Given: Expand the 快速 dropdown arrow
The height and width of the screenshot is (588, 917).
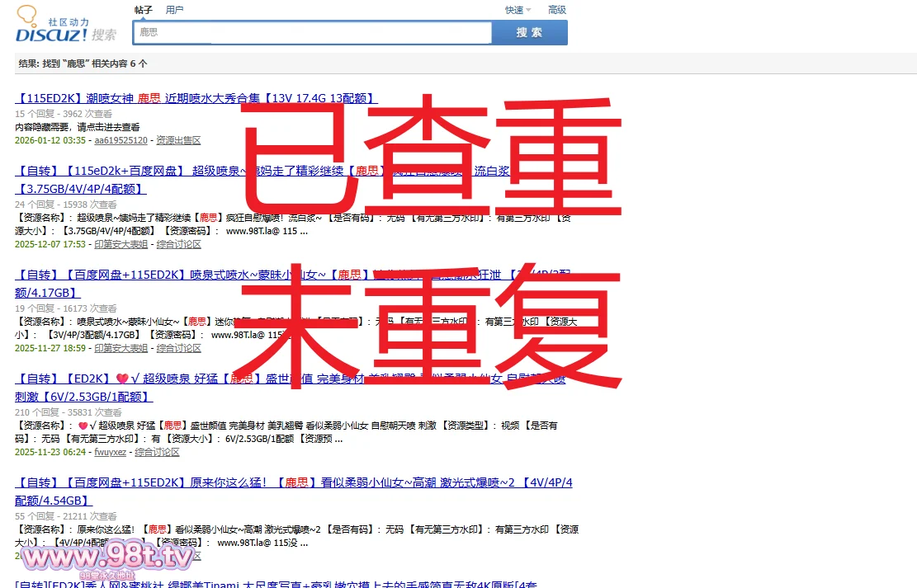Looking at the screenshot, I should click(x=528, y=11).
